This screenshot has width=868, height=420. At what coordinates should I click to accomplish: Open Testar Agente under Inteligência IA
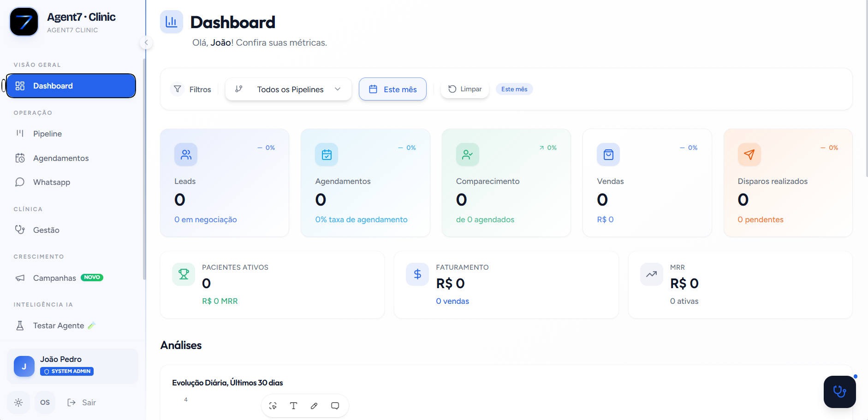click(x=71, y=325)
